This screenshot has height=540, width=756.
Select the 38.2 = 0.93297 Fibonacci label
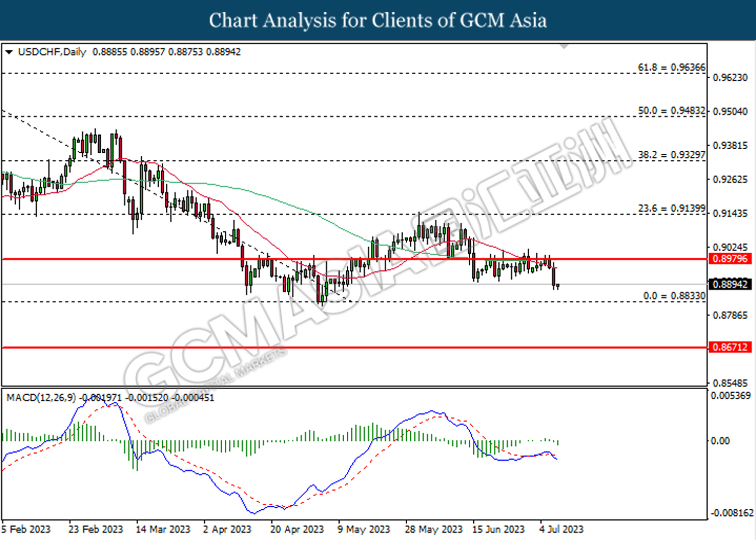[671, 155]
